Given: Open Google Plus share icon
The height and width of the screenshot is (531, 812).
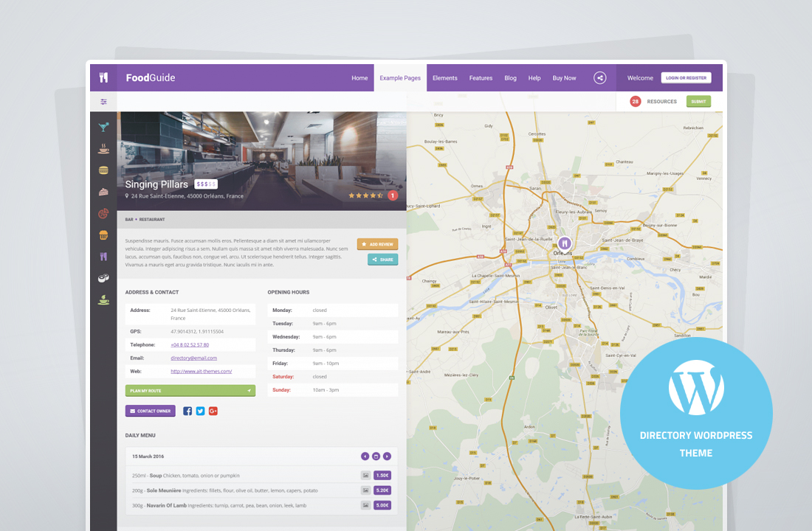Looking at the screenshot, I should coord(213,411).
